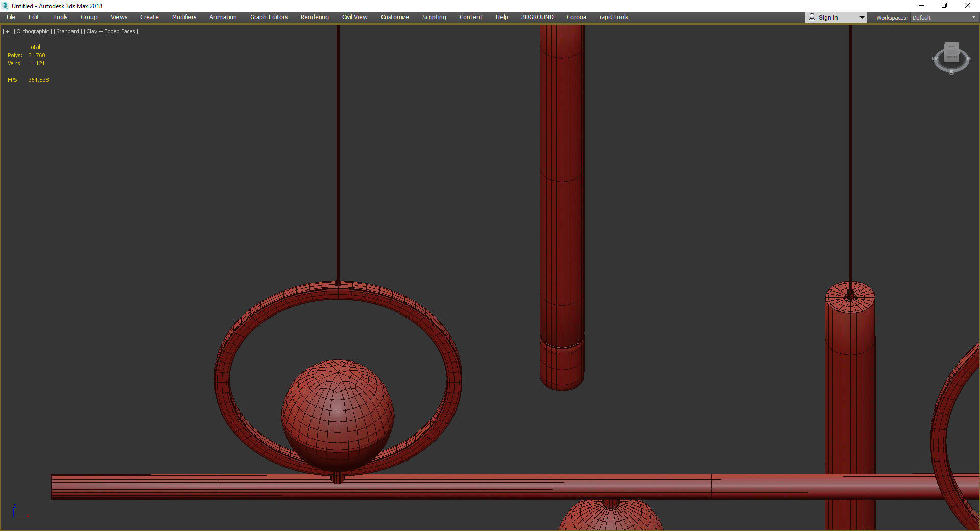This screenshot has width=980, height=531.
Task: Click the user profile icon beside Sign In
Action: point(812,17)
